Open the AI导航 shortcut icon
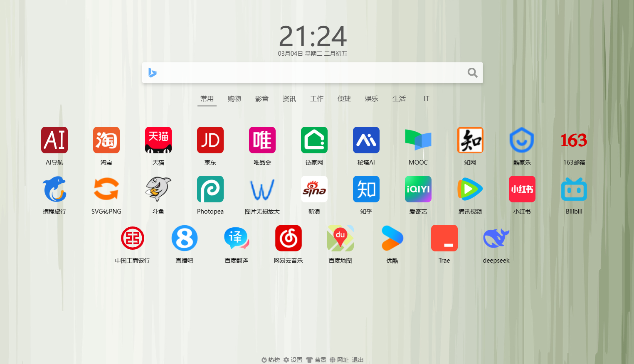Image resolution: width=634 pixels, height=364 pixels. click(54, 140)
